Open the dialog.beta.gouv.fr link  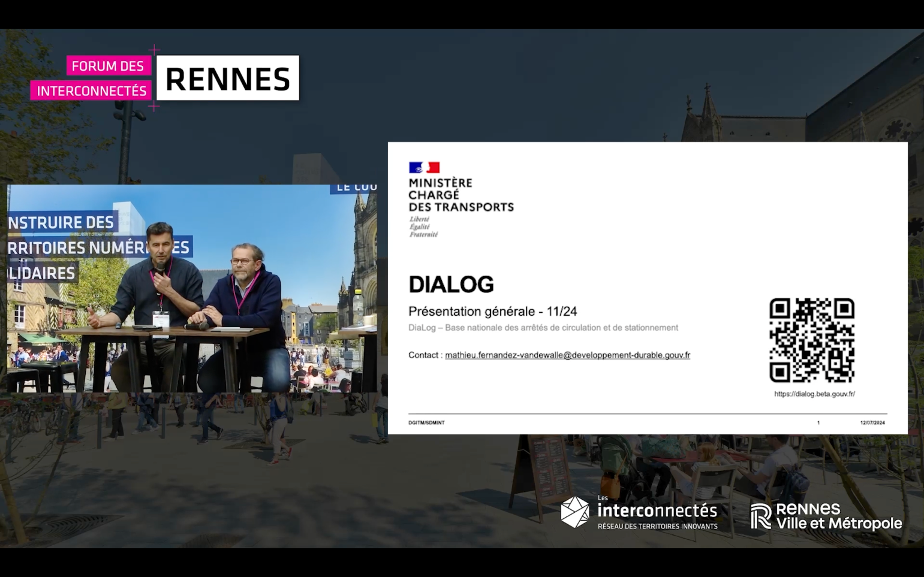814,394
